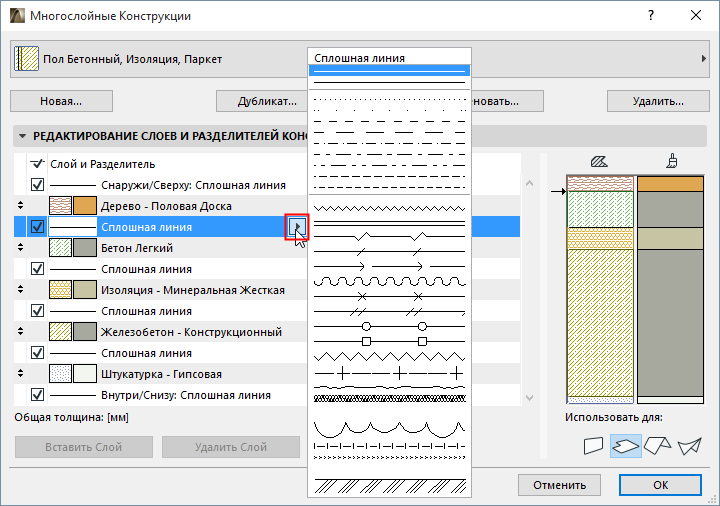Viewport: 720px width, 506px height.
Task: Choose line type with arrows in popup
Action: click(389, 266)
